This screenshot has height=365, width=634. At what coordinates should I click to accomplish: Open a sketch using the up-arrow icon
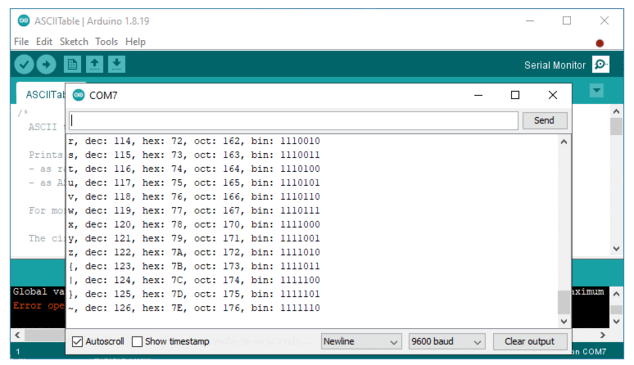click(x=94, y=64)
